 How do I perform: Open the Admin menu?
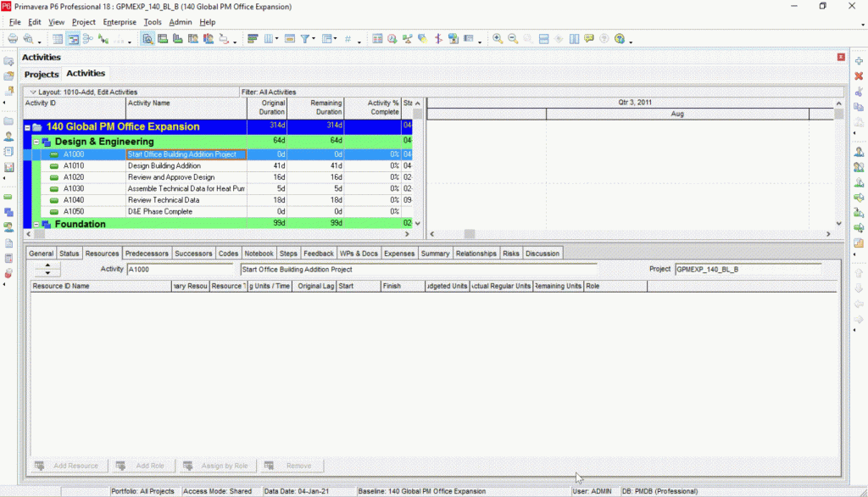[x=180, y=22]
